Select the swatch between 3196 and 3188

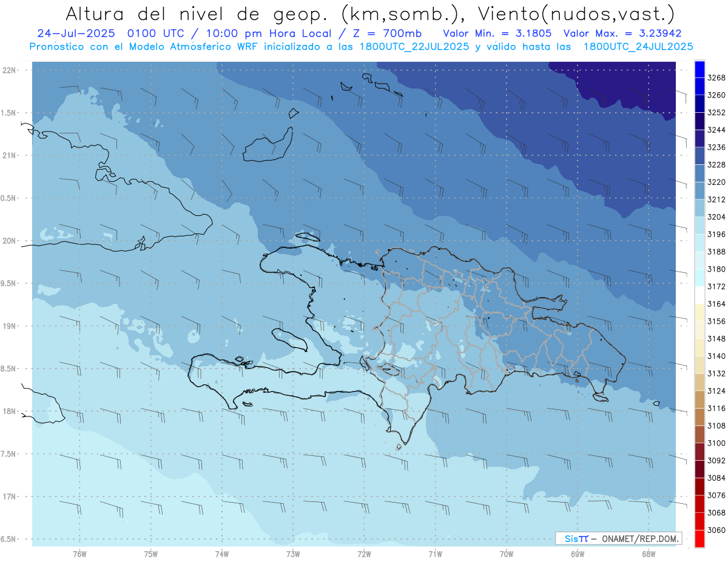(x=699, y=243)
